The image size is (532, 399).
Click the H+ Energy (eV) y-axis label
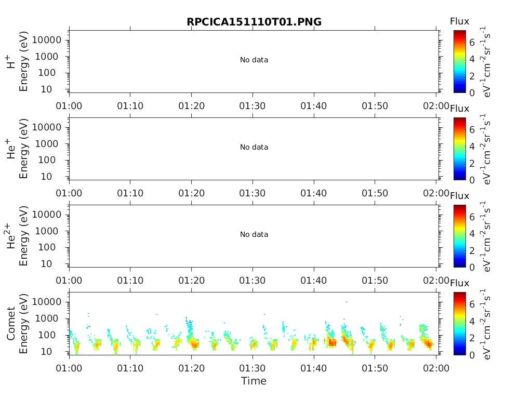tap(23, 61)
